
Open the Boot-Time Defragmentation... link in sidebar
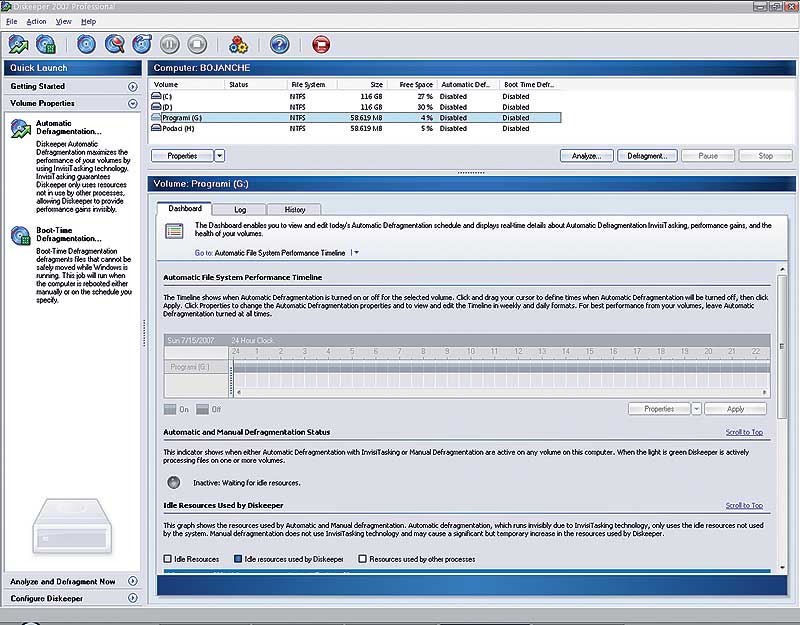pos(69,234)
